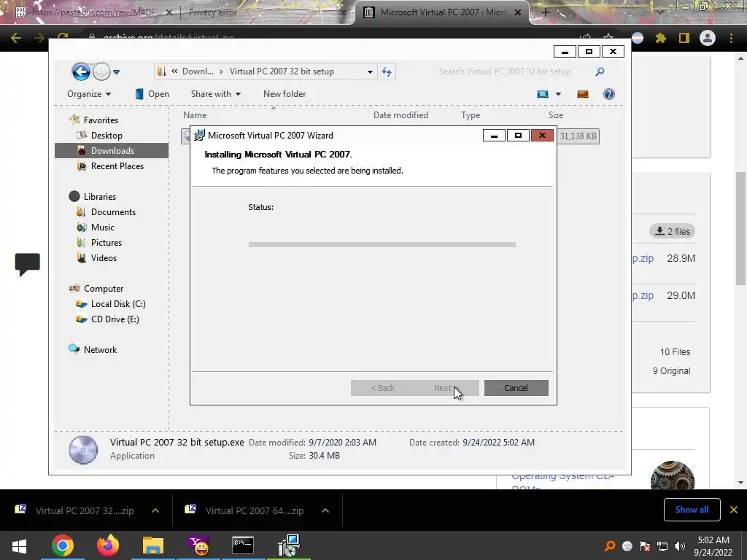747x560 pixels.
Task: Open File Explorer from the taskbar
Action: click(x=153, y=545)
